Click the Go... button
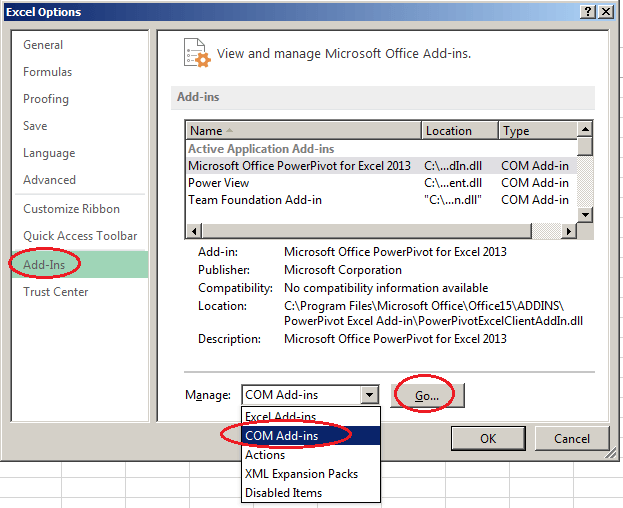The height and width of the screenshot is (508, 623). click(427, 395)
